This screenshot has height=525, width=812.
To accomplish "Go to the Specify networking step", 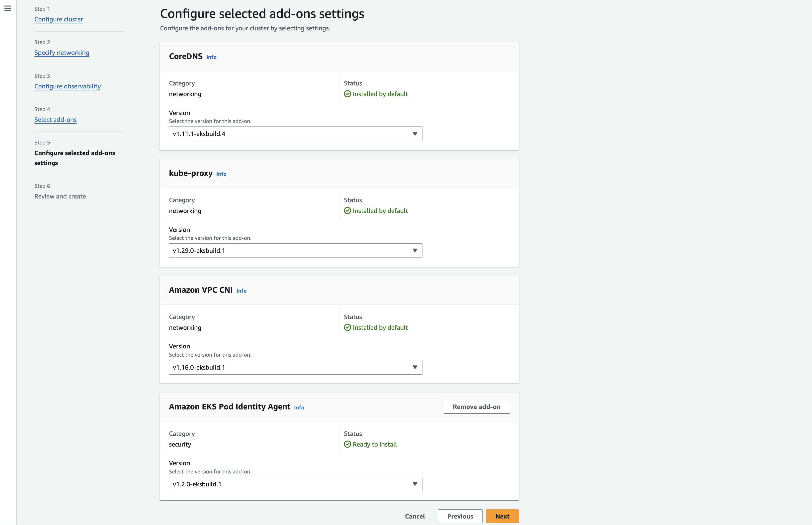I will point(62,53).
